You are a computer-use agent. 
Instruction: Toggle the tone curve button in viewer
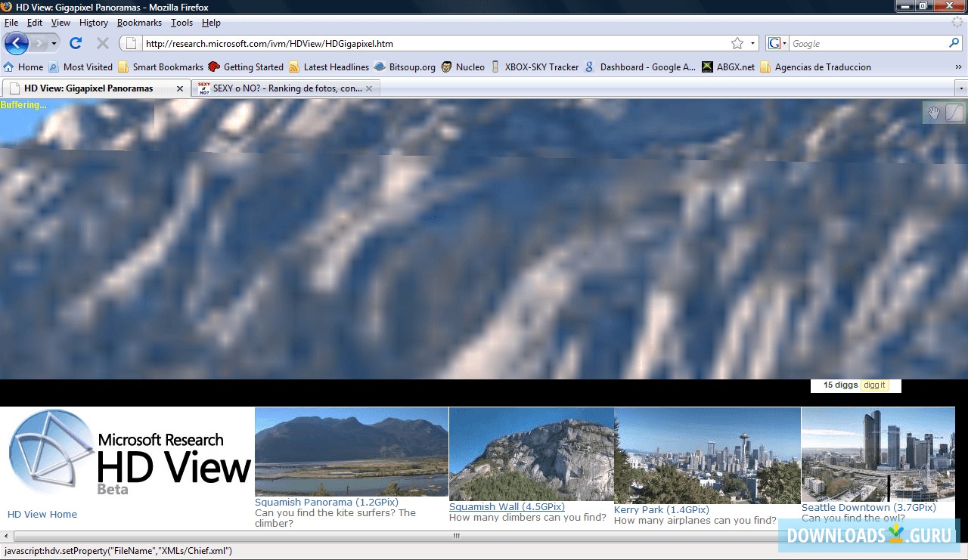pyautogui.click(x=954, y=113)
